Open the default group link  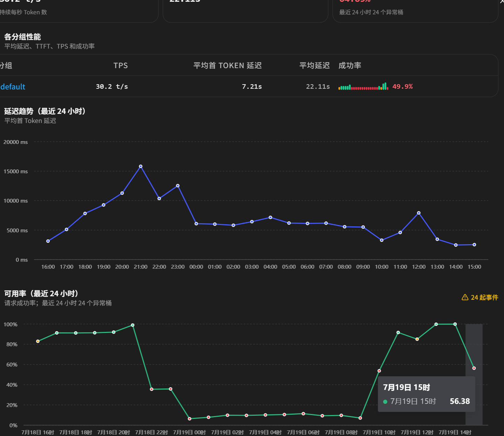click(x=13, y=87)
